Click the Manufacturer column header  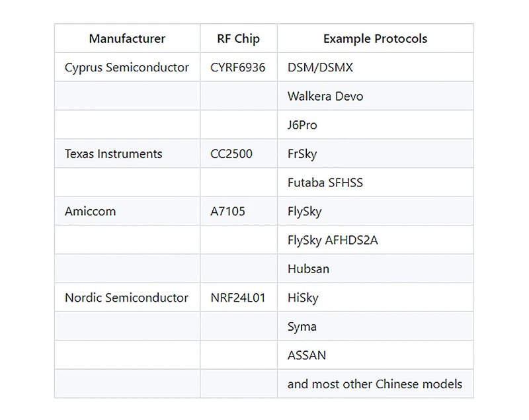pyautogui.click(x=127, y=38)
